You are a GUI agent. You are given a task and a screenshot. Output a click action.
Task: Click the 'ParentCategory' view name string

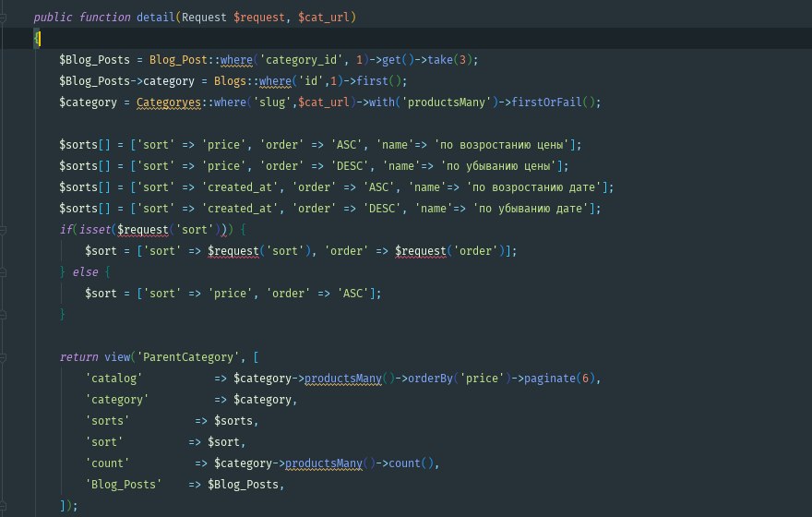188,357
